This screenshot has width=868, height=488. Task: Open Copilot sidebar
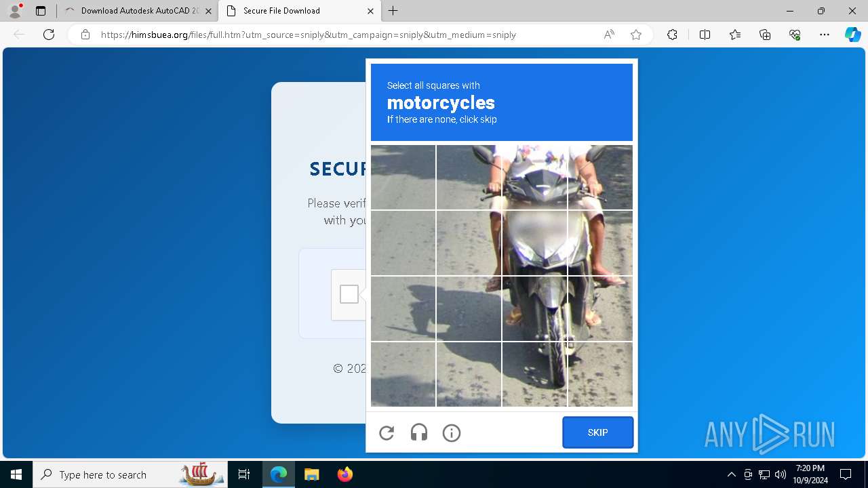(852, 35)
